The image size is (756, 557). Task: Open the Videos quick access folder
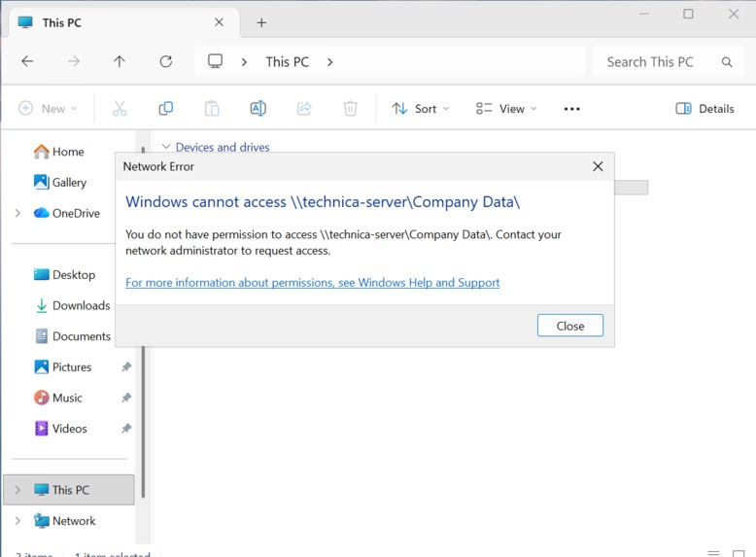[60, 429]
